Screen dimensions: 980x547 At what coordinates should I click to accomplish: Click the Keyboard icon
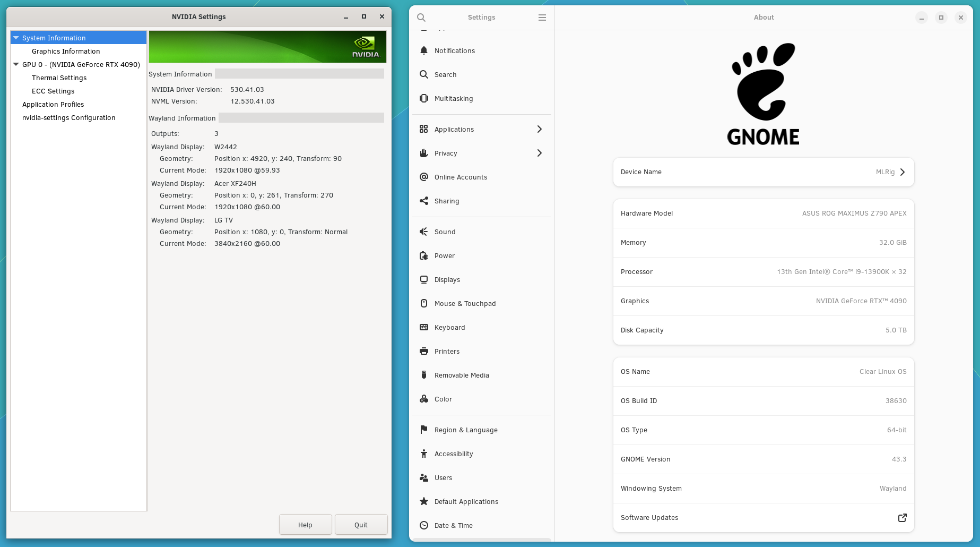coord(424,327)
